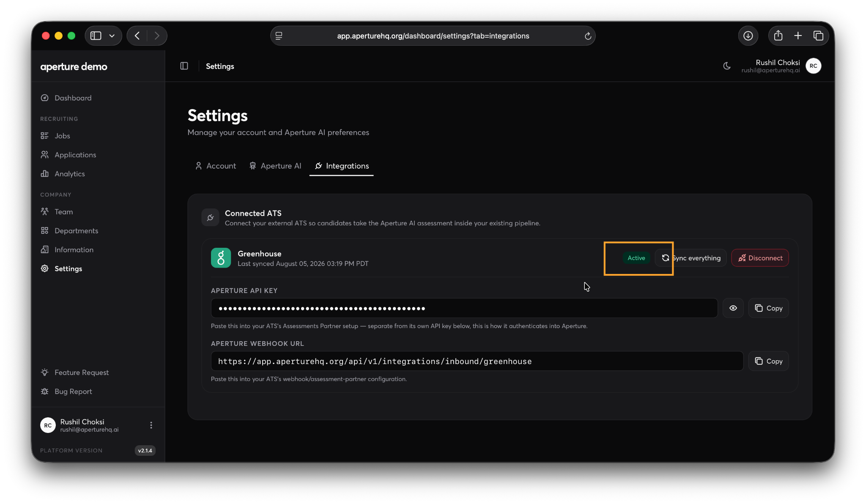Reload the page
Image resolution: width=866 pixels, height=504 pixels.
pos(588,36)
